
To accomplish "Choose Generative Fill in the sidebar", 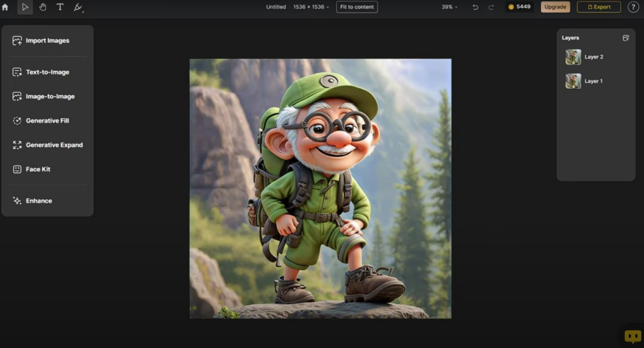I will click(47, 121).
